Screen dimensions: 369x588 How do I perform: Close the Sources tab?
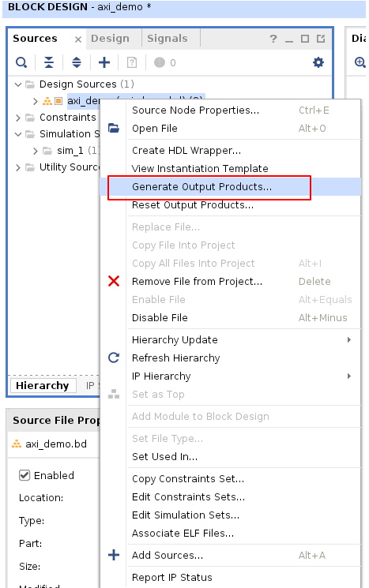point(78,39)
